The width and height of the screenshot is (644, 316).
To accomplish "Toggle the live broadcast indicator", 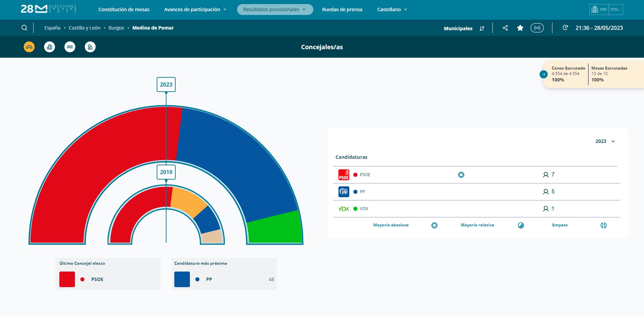I will [537, 28].
